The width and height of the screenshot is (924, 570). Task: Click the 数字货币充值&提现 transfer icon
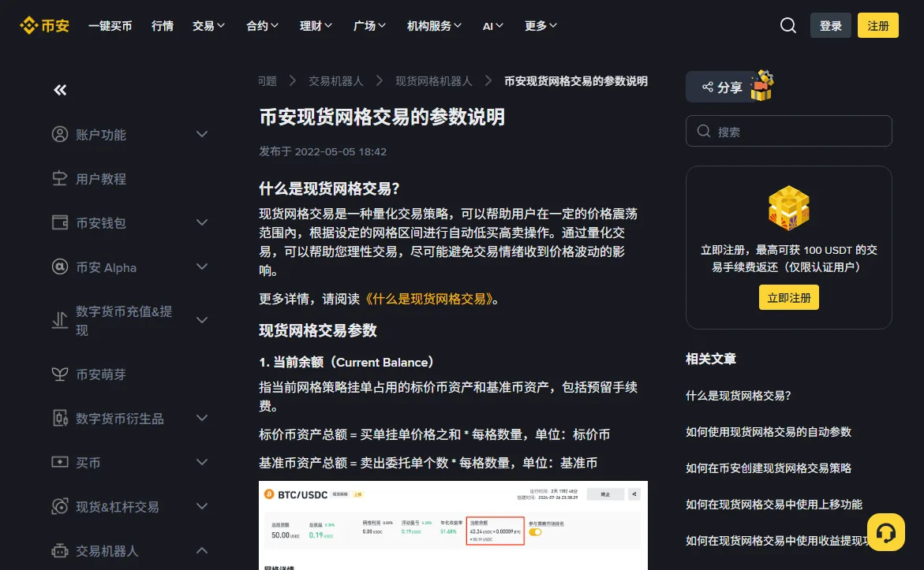point(60,320)
